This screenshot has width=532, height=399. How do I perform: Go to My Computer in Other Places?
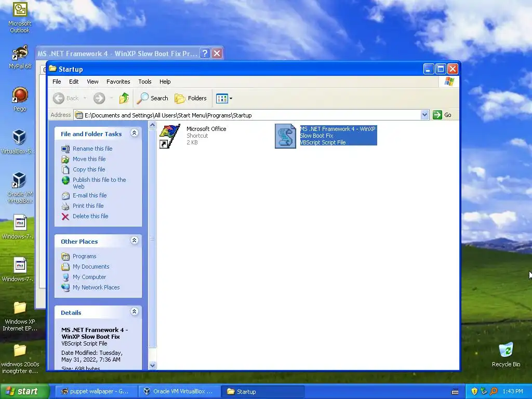point(84,277)
